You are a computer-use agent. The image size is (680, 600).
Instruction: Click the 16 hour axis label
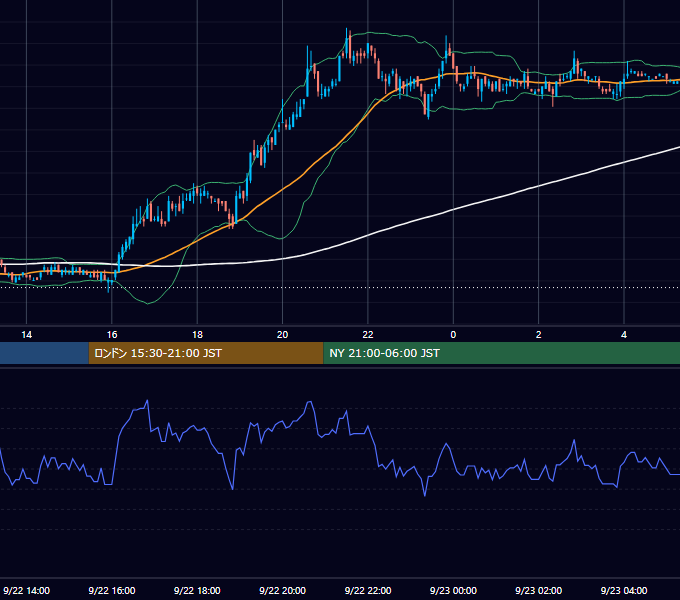point(112,335)
